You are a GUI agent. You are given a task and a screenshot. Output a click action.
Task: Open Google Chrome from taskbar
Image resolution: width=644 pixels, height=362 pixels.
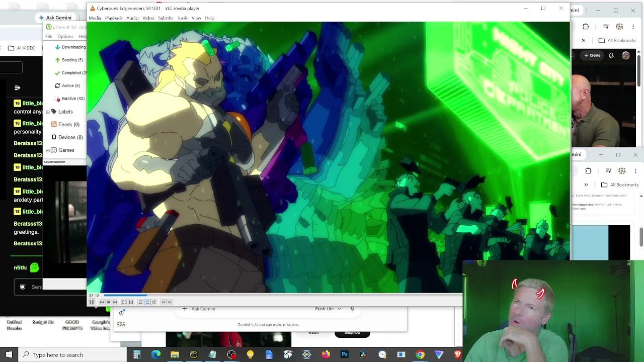tap(420, 355)
